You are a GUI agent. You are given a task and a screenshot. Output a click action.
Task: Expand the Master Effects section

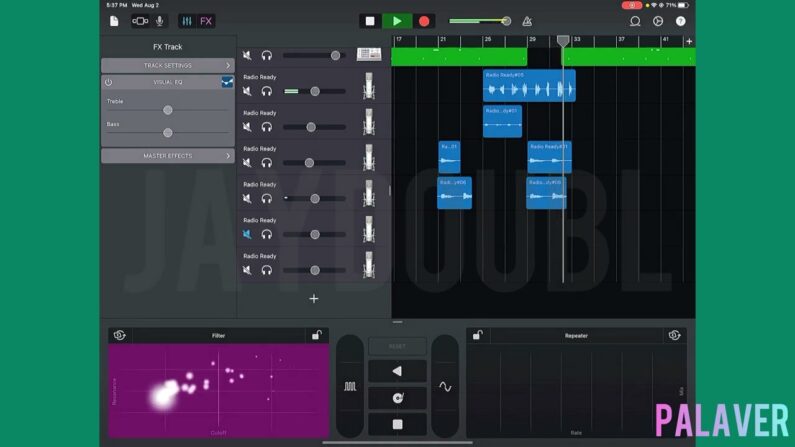167,156
